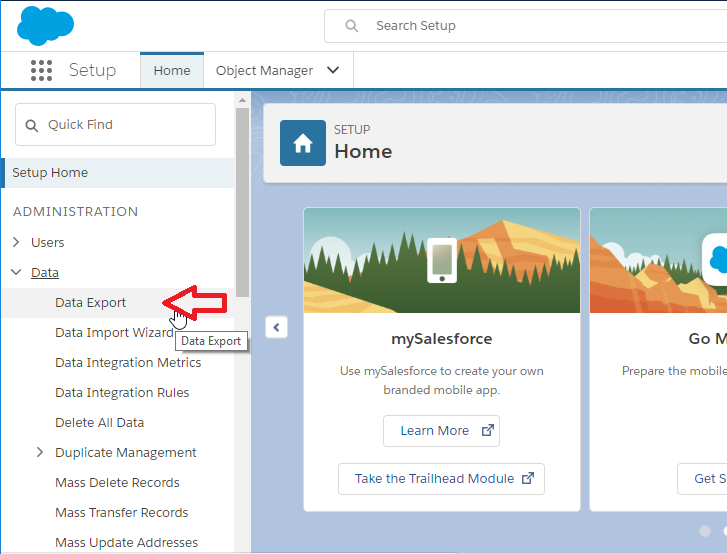727x554 pixels.
Task: Open Data Export in the sidebar
Action: click(91, 302)
